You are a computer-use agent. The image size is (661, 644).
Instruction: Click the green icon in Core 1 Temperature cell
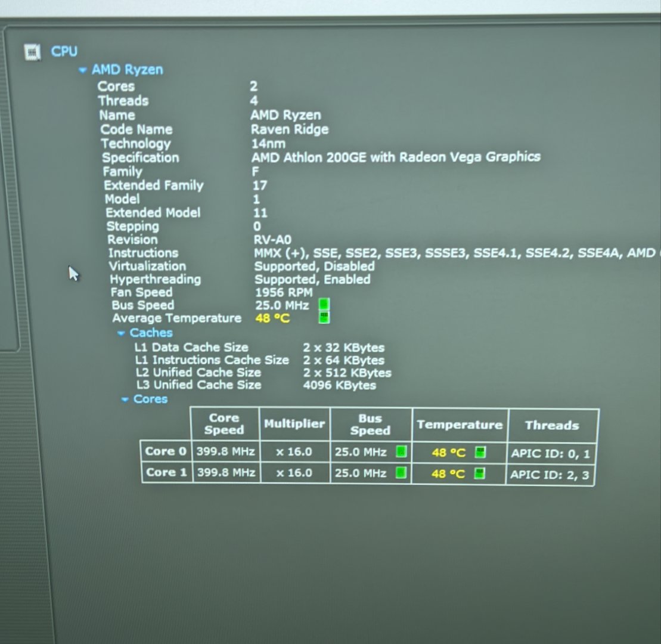tap(479, 473)
